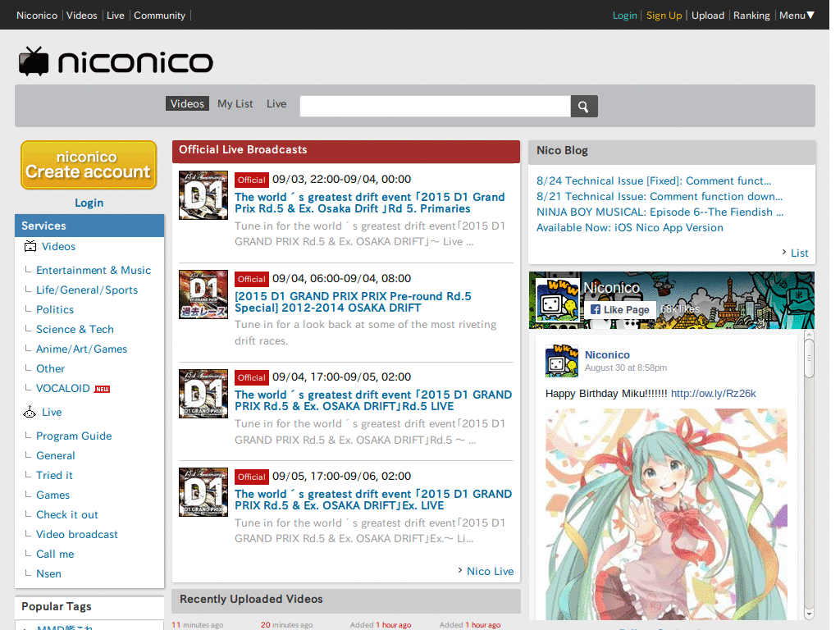The image size is (840, 630).
Task: Open Life/General/Sports category
Action: click(x=87, y=290)
